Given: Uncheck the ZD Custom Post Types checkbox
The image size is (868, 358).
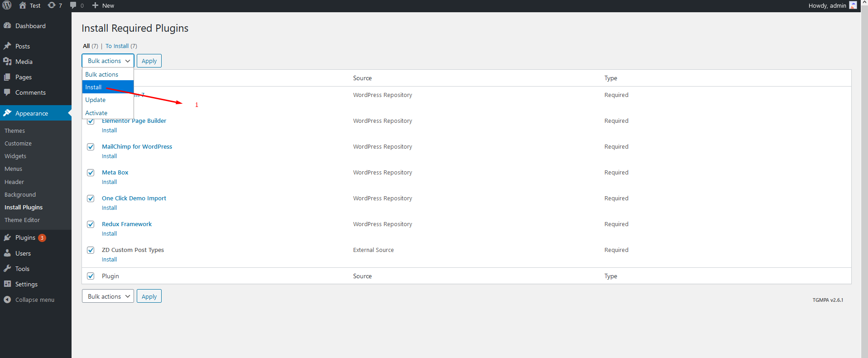Looking at the screenshot, I should (x=91, y=250).
